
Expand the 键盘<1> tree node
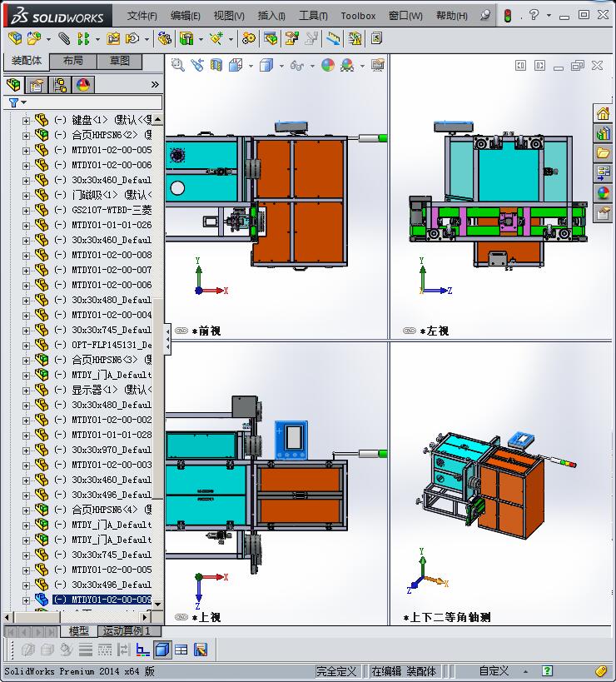26,121
